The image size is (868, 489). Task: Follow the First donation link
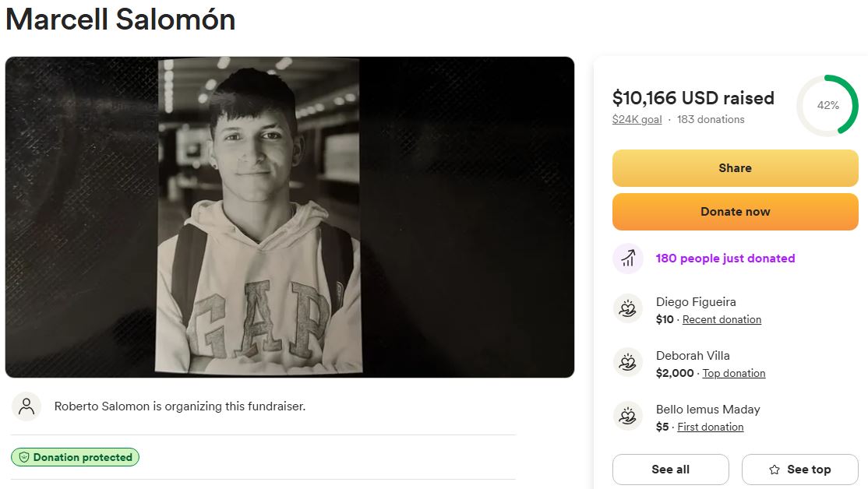point(710,427)
